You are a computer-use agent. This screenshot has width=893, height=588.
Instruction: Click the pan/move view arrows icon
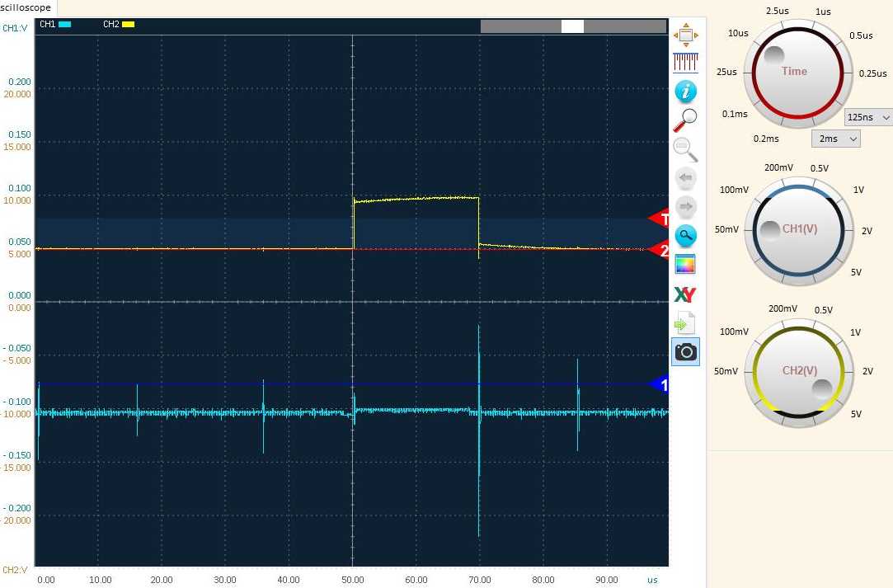[686, 35]
